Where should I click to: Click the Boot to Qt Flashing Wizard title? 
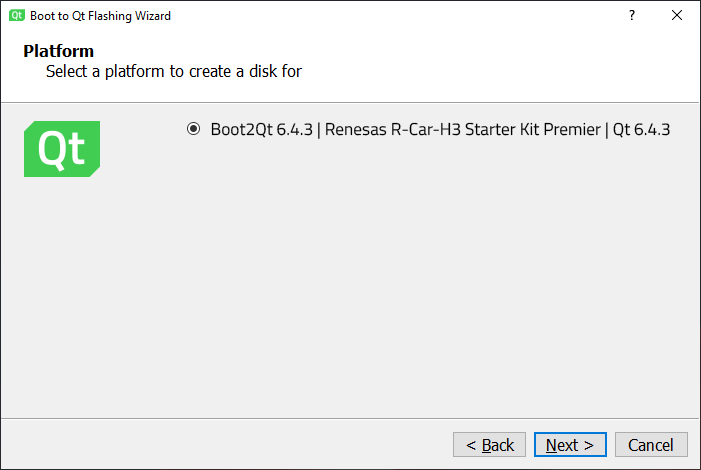click(101, 16)
